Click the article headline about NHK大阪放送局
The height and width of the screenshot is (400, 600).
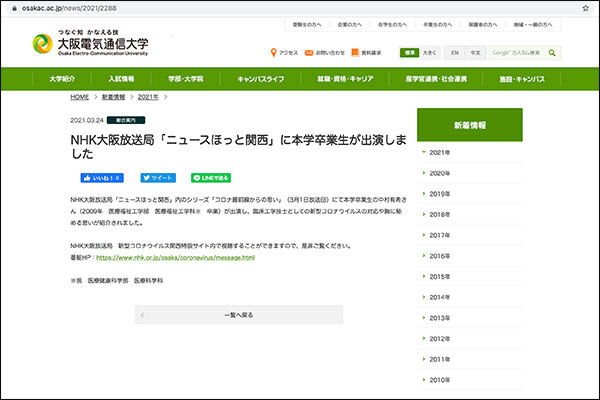click(x=238, y=147)
